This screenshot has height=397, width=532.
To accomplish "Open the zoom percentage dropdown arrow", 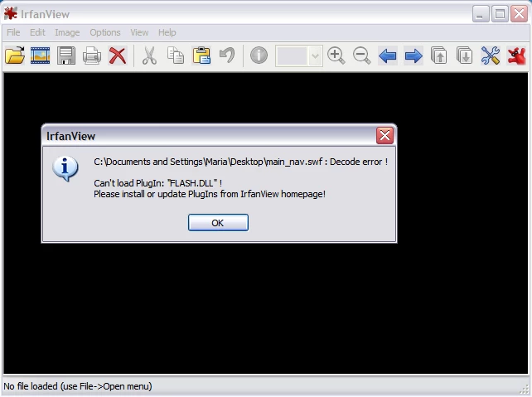I will pyautogui.click(x=315, y=56).
